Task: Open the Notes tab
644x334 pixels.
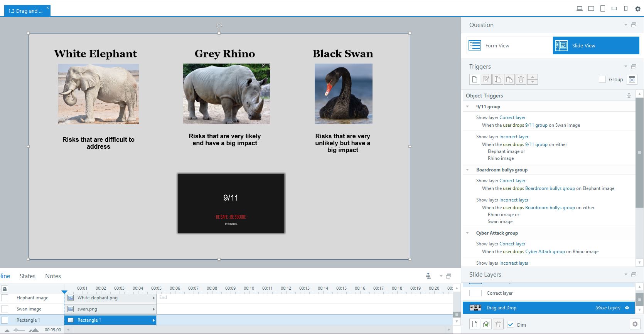Action: pos(53,276)
